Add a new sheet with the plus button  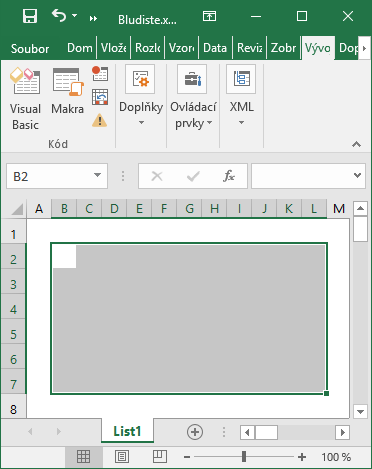(x=195, y=432)
